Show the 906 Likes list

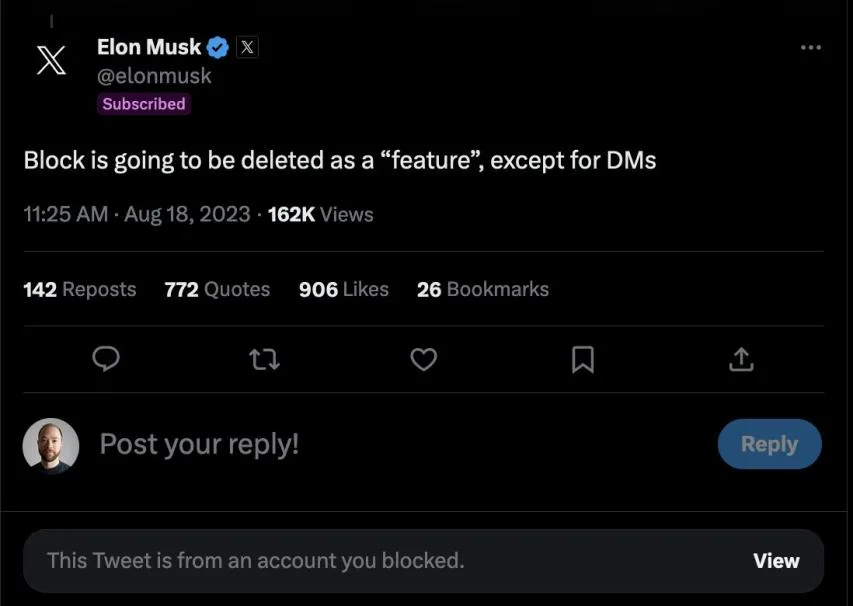[x=343, y=289]
